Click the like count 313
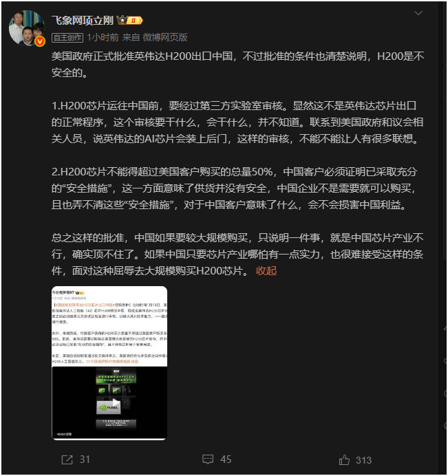448x476 pixels. pyautogui.click(x=363, y=460)
